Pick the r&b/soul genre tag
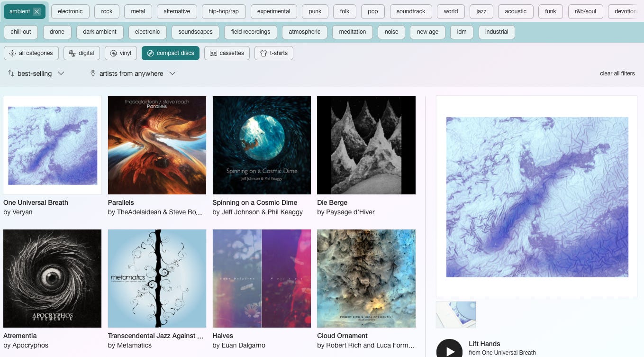Image resolution: width=644 pixels, height=357 pixels. pyautogui.click(x=585, y=11)
